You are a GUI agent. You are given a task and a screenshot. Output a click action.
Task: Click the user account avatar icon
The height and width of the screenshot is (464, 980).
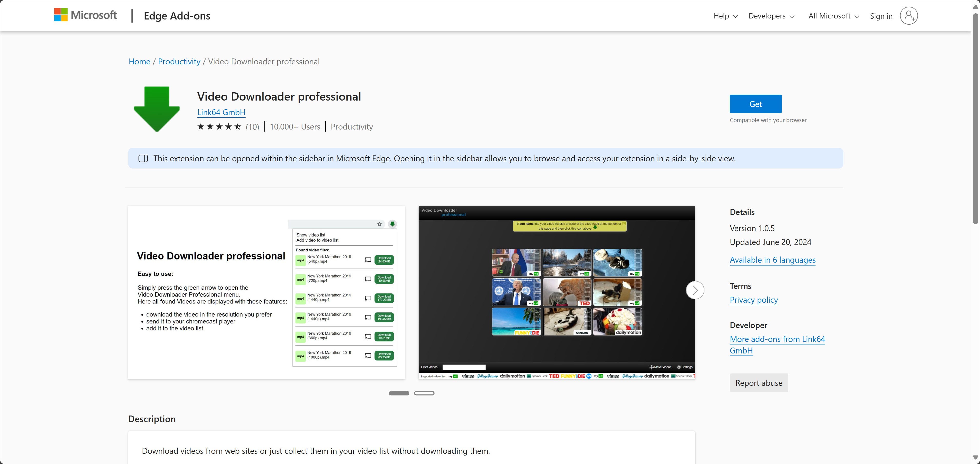click(908, 16)
